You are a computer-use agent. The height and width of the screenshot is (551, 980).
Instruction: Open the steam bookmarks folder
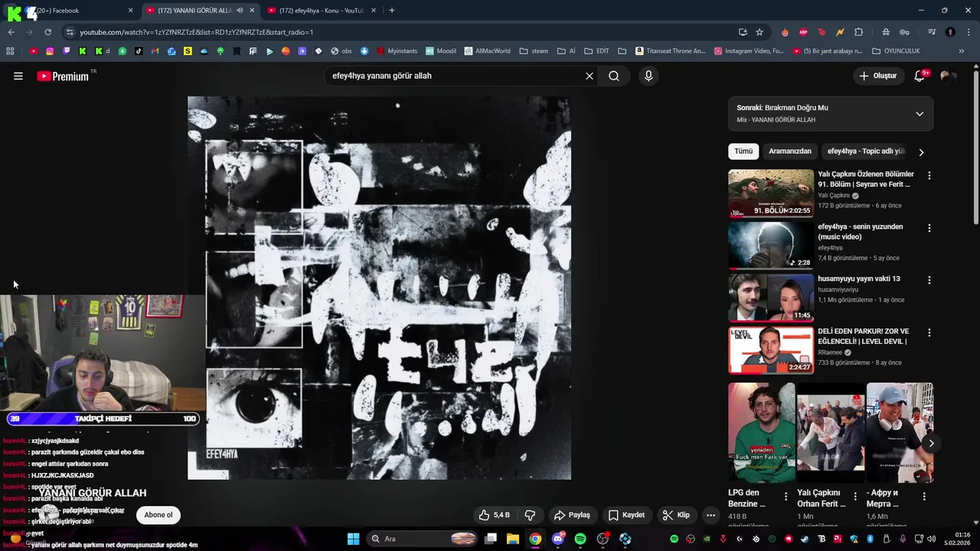pyautogui.click(x=534, y=51)
